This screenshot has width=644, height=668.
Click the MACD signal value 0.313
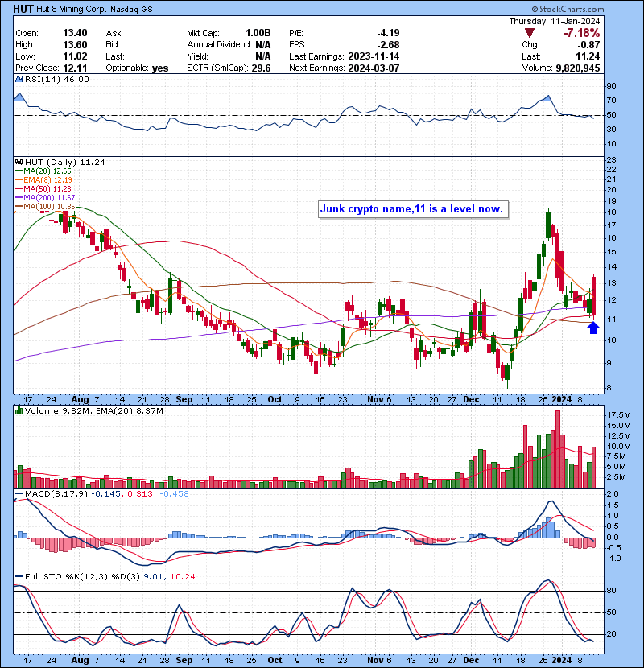[x=140, y=493]
